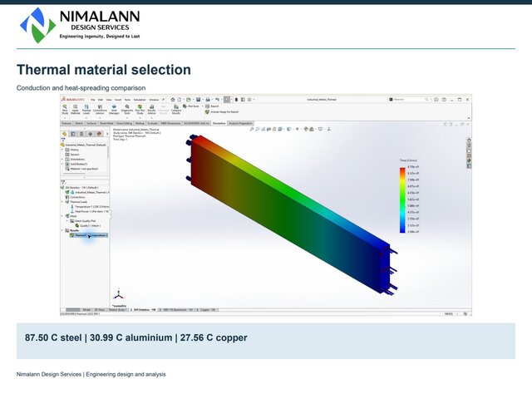This screenshot has width=532, height=399.
Task: Select the Sensors tree item
Action: tap(72, 155)
